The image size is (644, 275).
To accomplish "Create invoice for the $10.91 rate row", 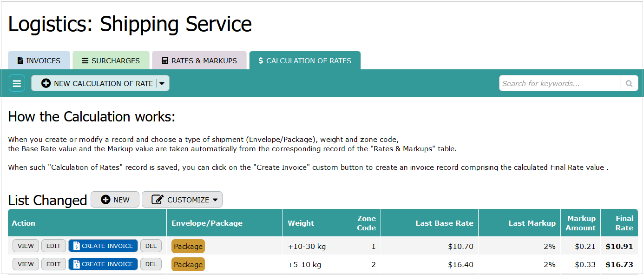I will [x=103, y=246].
